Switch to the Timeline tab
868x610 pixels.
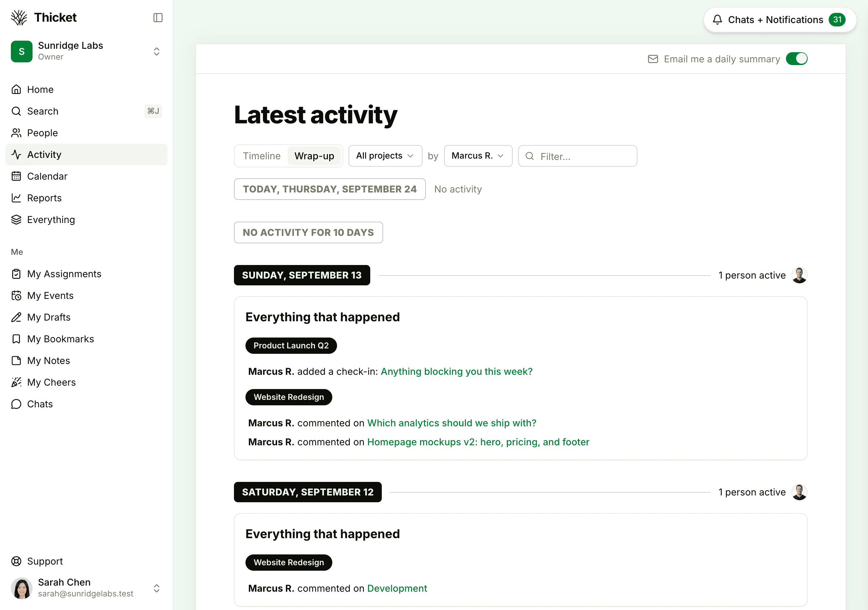coord(262,156)
